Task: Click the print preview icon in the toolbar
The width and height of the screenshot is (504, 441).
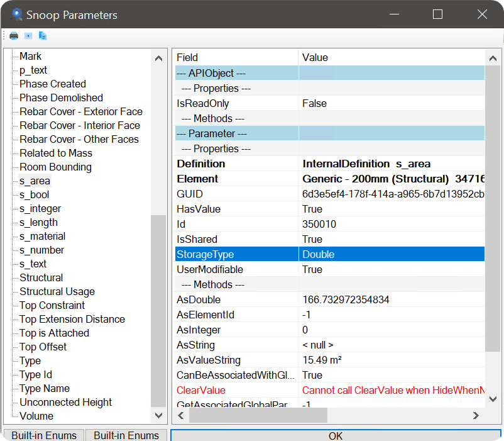Action: (x=28, y=36)
